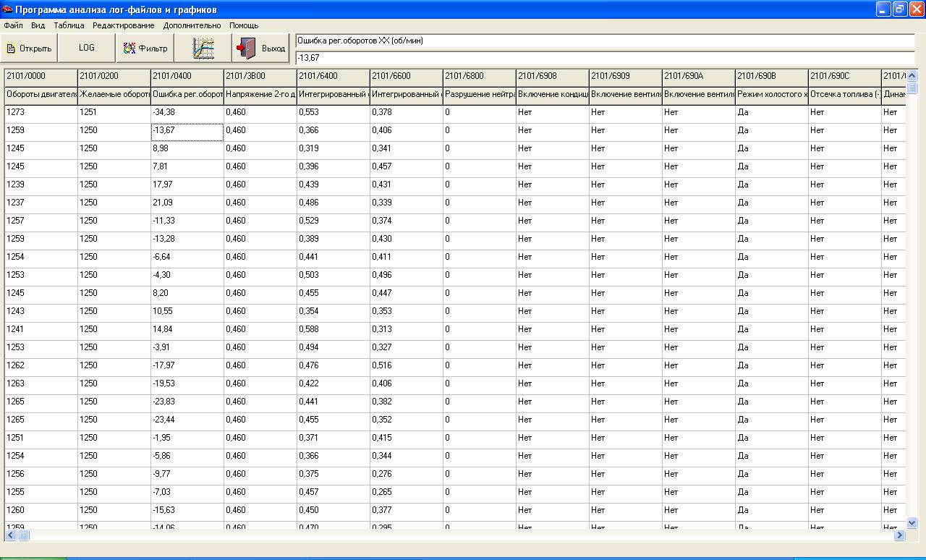Click the graph chart toolbar icon
This screenshot has height=560, width=926.
point(203,48)
